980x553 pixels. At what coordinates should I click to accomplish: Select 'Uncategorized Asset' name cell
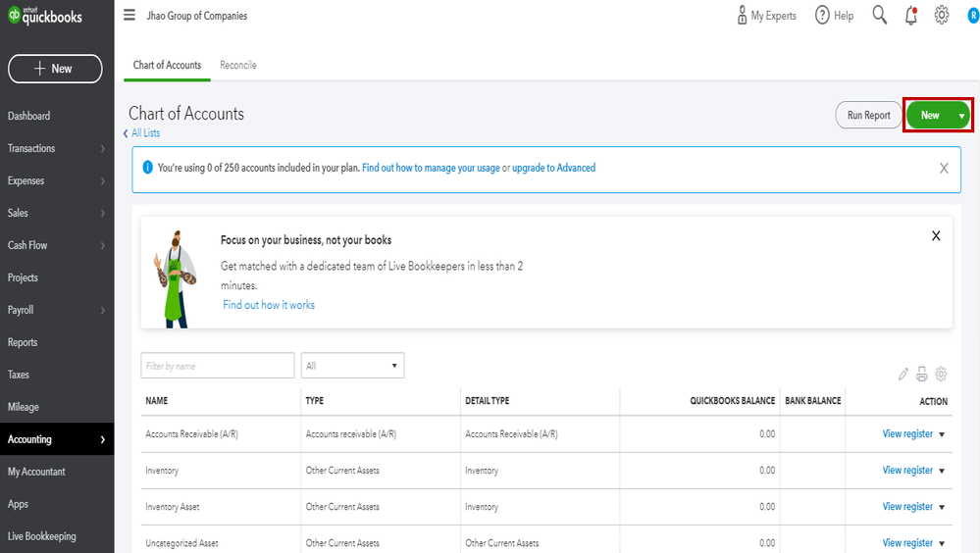tap(181, 543)
